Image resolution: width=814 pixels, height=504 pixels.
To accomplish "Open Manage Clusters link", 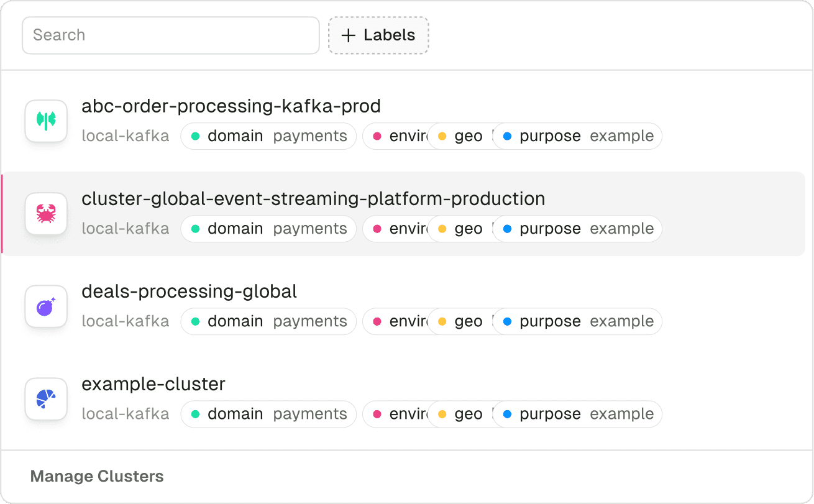I will coord(97,477).
